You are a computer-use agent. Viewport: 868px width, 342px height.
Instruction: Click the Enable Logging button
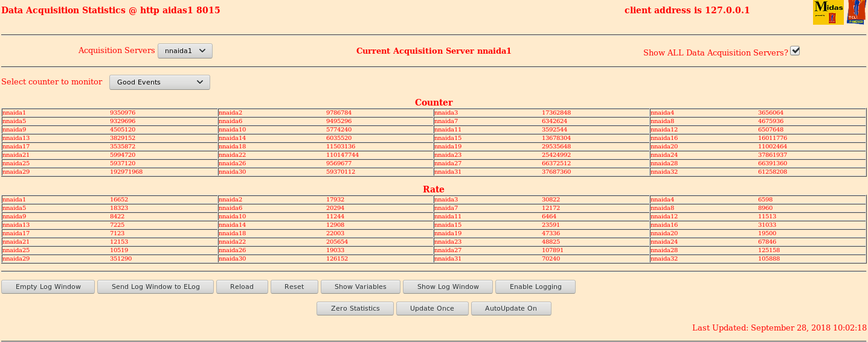[x=535, y=287]
